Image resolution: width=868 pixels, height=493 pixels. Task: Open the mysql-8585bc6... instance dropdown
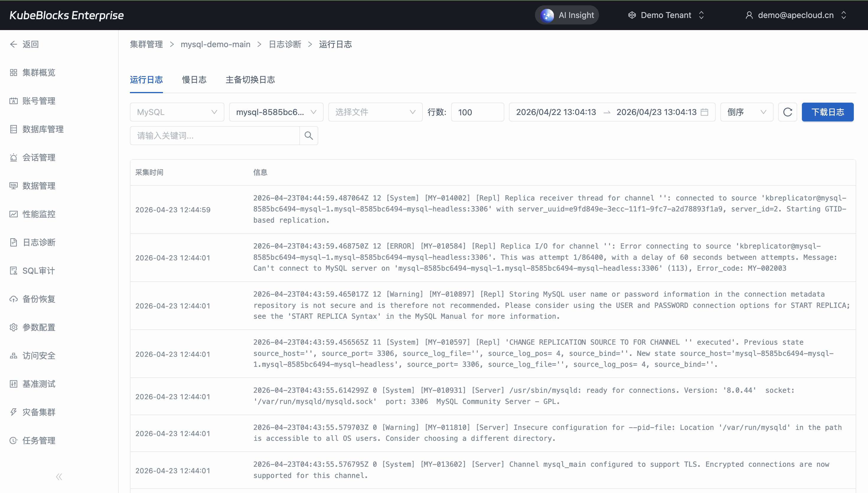click(276, 112)
